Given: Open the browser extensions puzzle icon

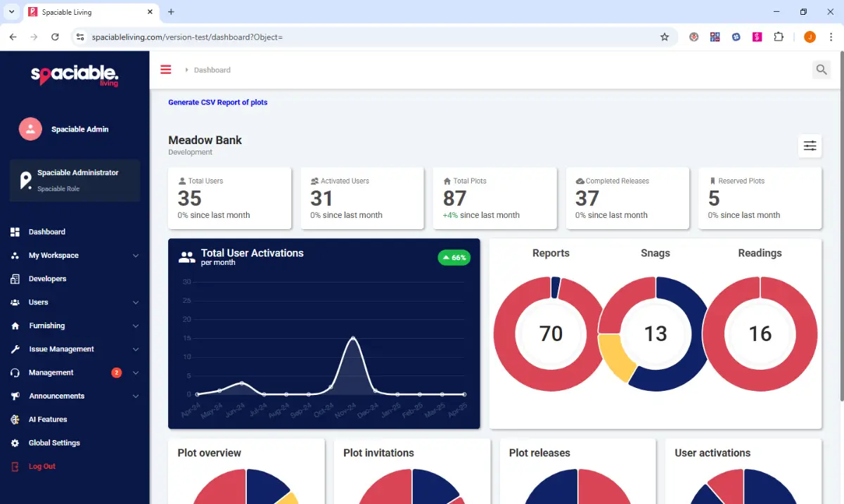Looking at the screenshot, I should [x=779, y=37].
